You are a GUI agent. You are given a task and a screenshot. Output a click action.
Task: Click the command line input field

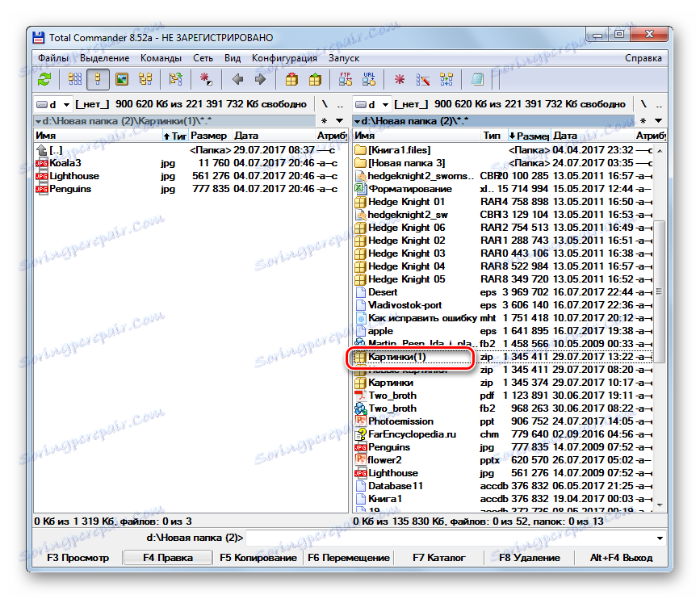[x=450, y=538]
